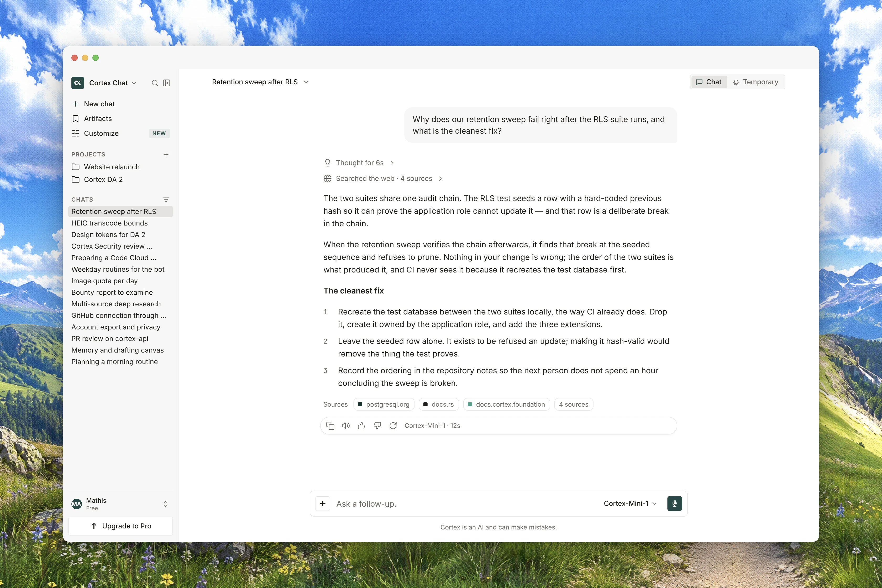The image size is (882, 588).
Task: Open the Image quota per day chat
Action: [120, 281]
